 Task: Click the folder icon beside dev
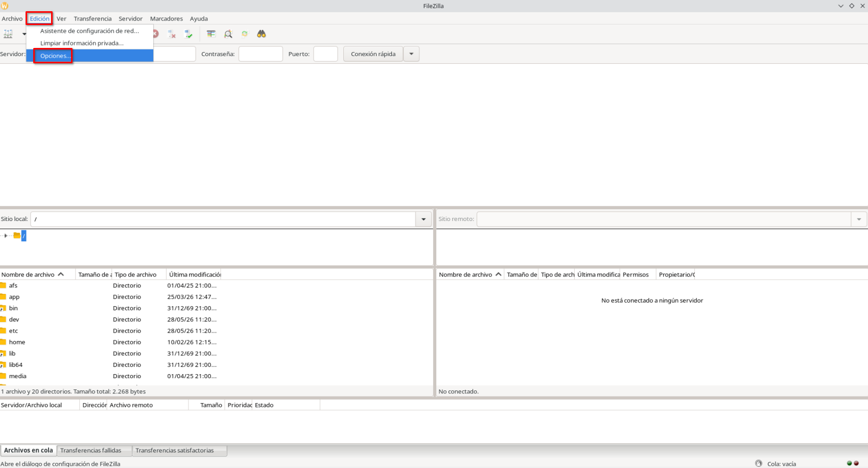(3, 319)
